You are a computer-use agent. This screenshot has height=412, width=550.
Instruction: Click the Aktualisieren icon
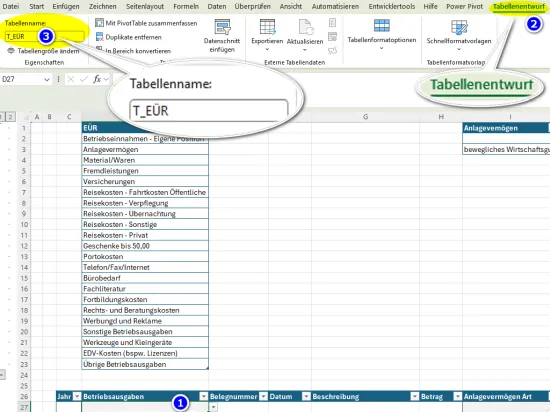305,27
